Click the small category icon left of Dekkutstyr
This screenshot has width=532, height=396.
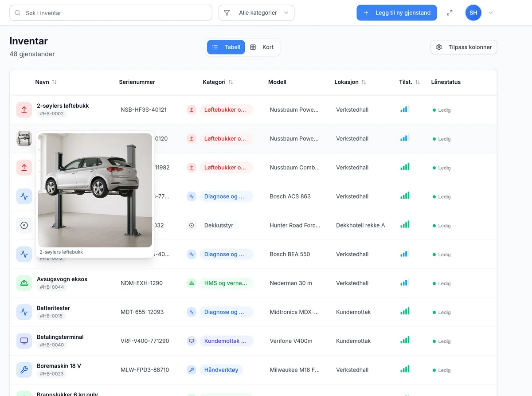coord(192,225)
